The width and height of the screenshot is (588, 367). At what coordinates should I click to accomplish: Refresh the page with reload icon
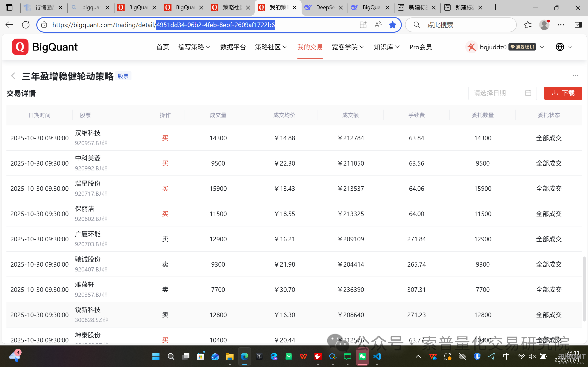click(x=26, y=25)
